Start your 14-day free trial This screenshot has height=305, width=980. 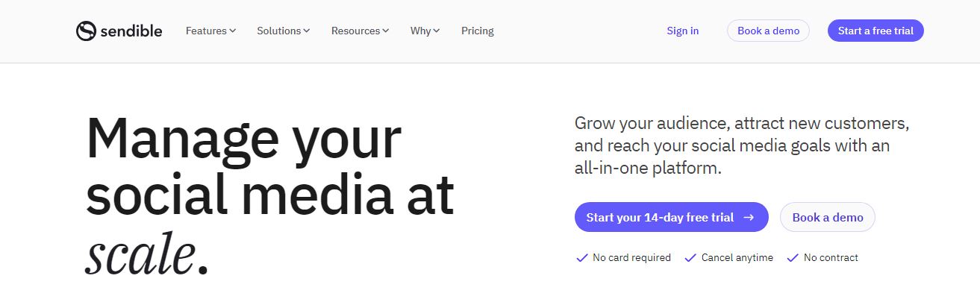[660, 218]
